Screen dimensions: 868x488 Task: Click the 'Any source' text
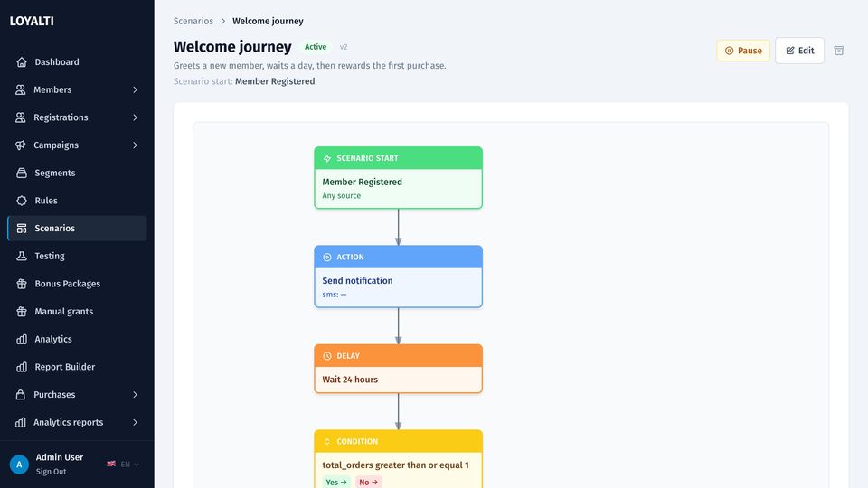pyautogui.click(x=342, y=195)
